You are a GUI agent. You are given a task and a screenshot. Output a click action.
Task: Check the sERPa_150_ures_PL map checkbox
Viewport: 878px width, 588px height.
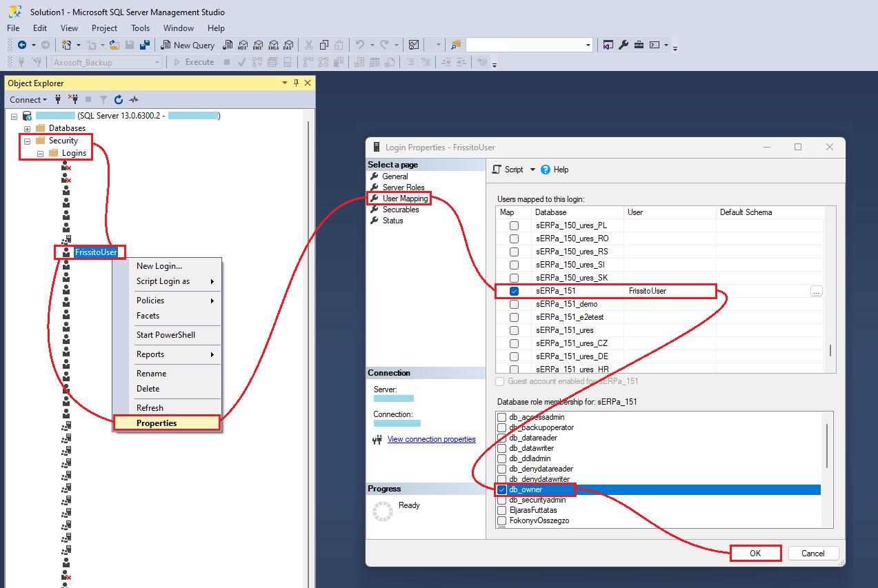click(x=514, y=225)
